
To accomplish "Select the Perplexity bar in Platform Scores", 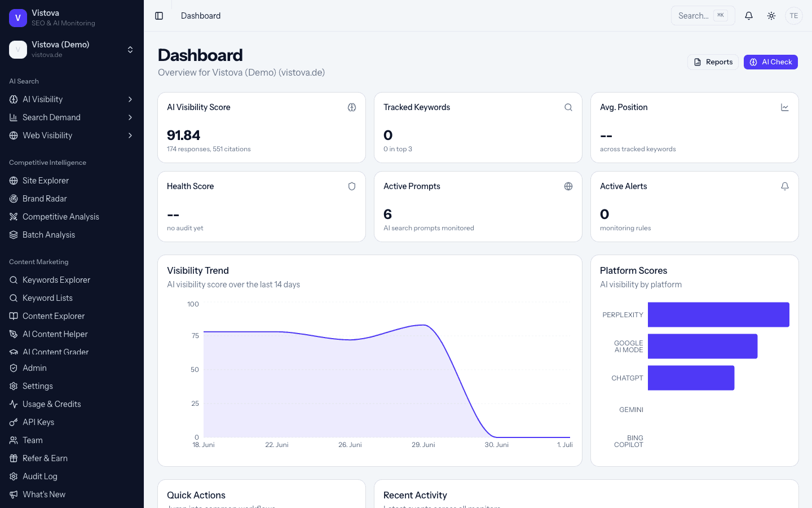I will 718,315.
